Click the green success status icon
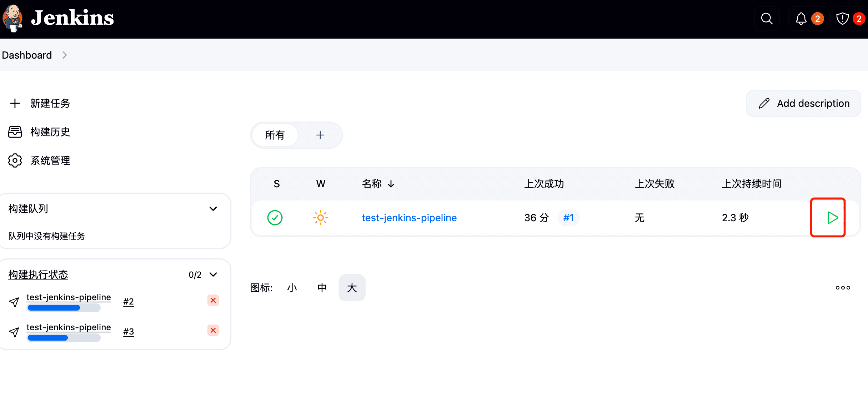The height and width of the screenshot is (401, 868). click(x=275, y=218)
